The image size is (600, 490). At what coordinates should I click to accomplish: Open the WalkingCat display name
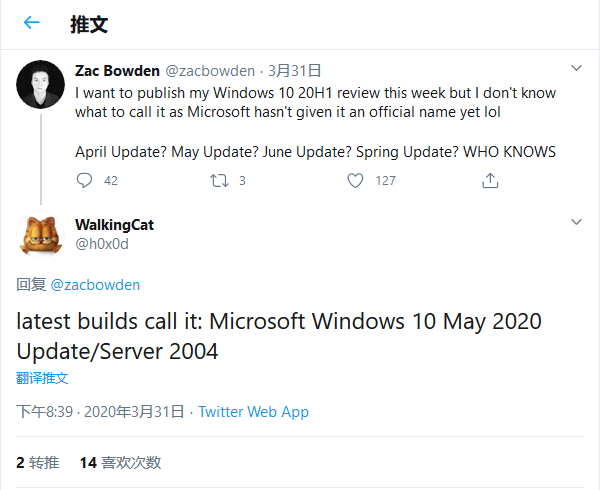coord(114,224)
